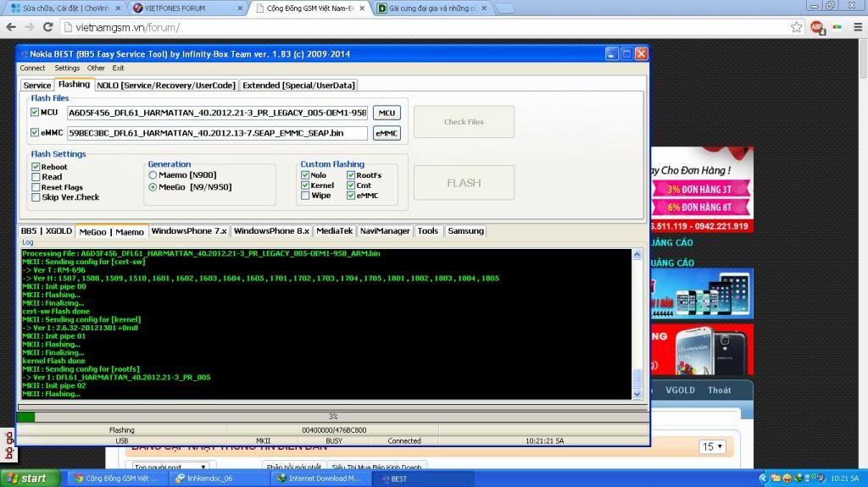Select the Maemo [N900] generation
Screen dimensions: 868x487
point(153,174)
